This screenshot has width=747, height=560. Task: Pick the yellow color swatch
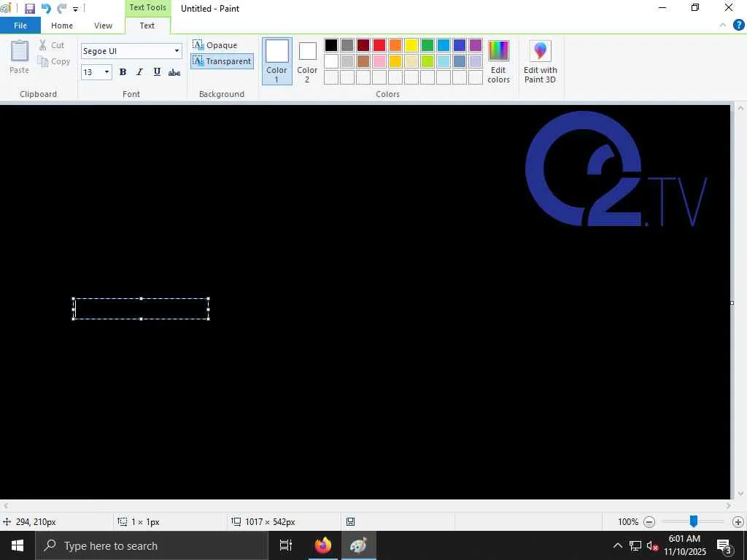pos(411,45)
